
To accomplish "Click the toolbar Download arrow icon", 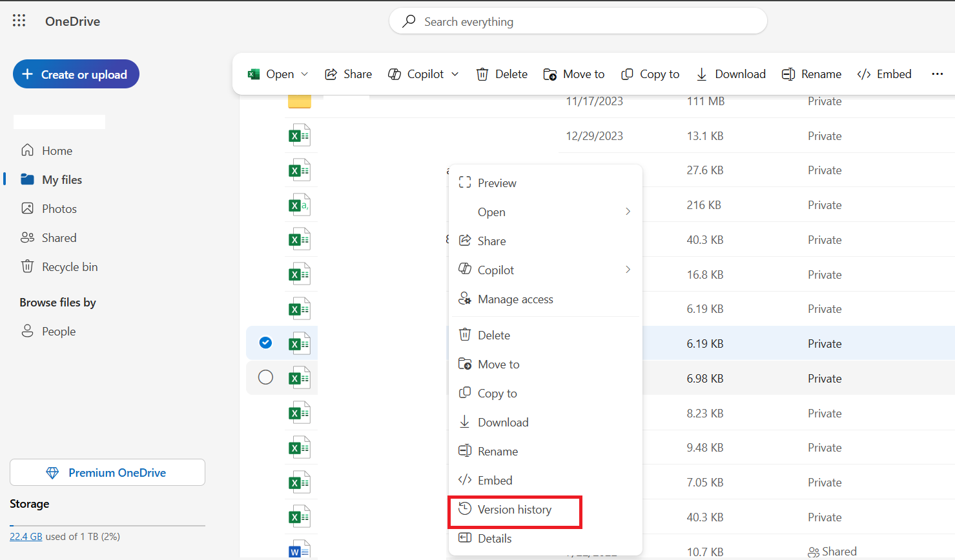I will (x=702, y=74).
